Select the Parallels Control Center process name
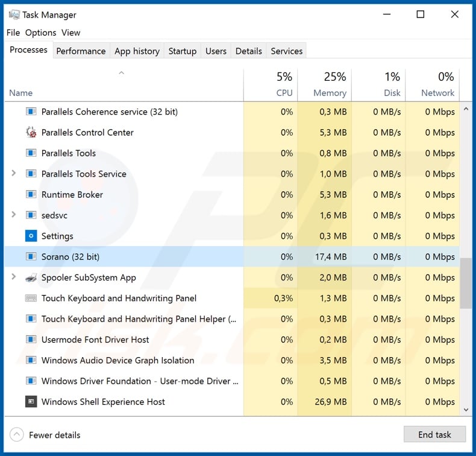 point(87,133)
